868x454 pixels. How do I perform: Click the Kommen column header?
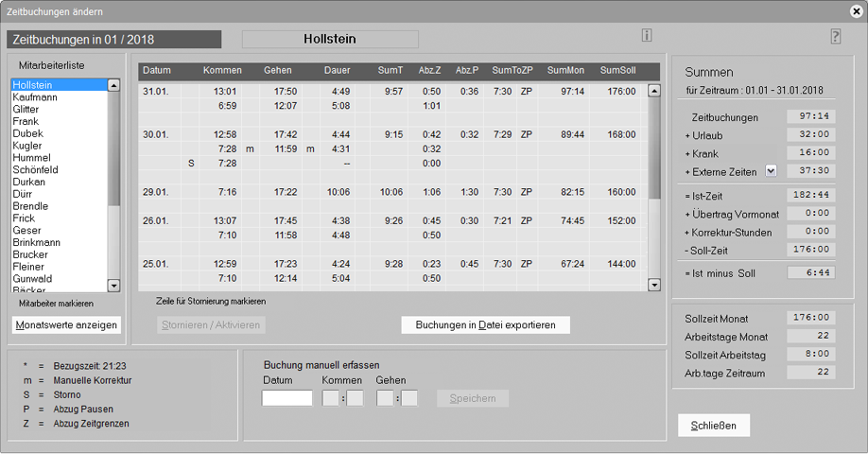point(222,70)
